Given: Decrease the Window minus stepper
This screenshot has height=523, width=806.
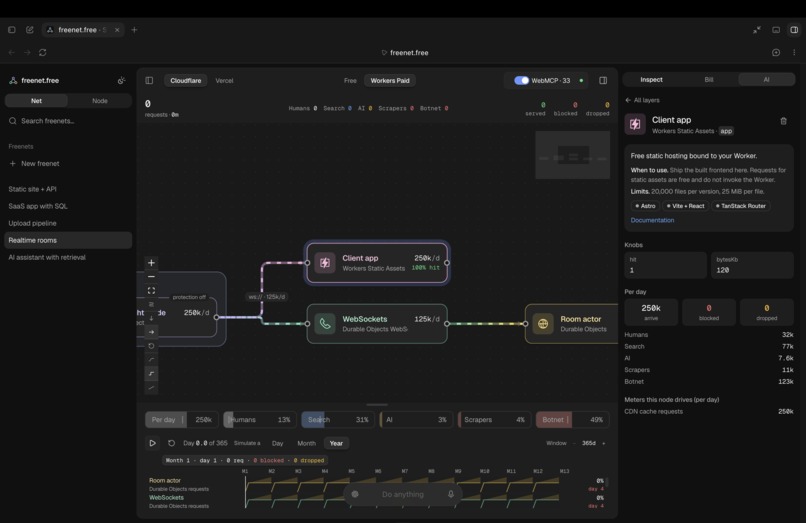Looking at the screenshot, I should [574, 443].
